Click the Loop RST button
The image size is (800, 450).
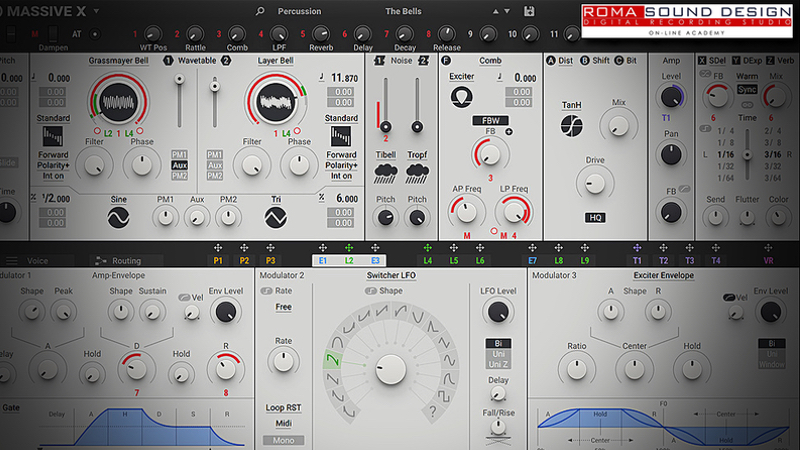(284, 408)
